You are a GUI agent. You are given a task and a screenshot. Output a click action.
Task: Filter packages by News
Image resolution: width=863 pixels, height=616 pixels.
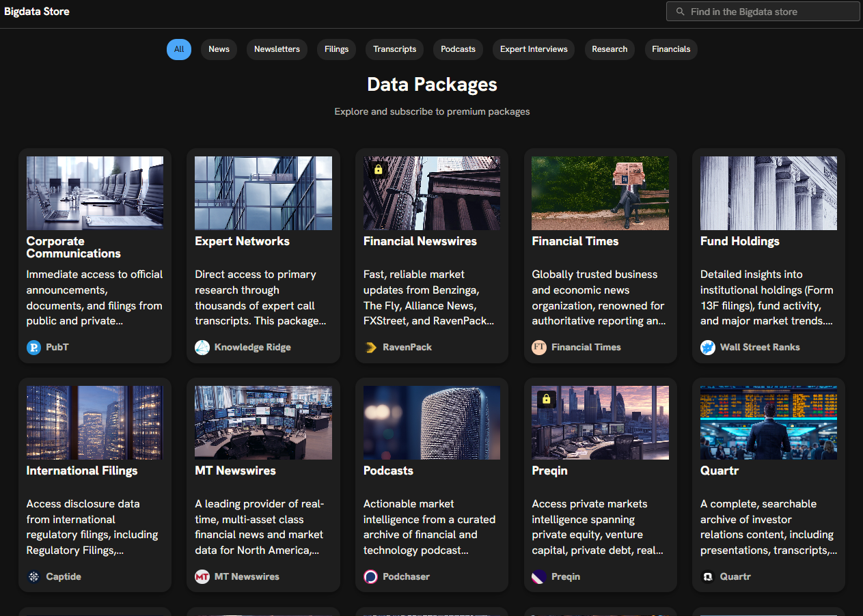click(x=219, y=49)
